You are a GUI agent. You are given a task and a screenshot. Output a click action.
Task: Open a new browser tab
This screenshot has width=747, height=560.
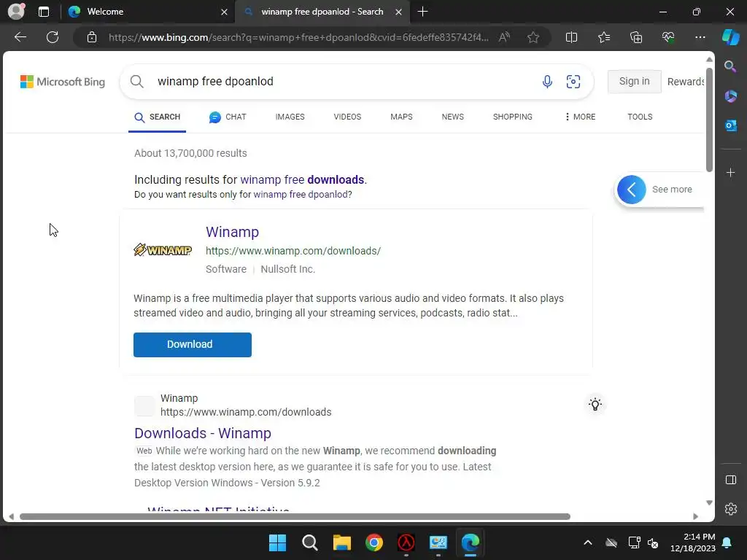[x=422, y=12]
